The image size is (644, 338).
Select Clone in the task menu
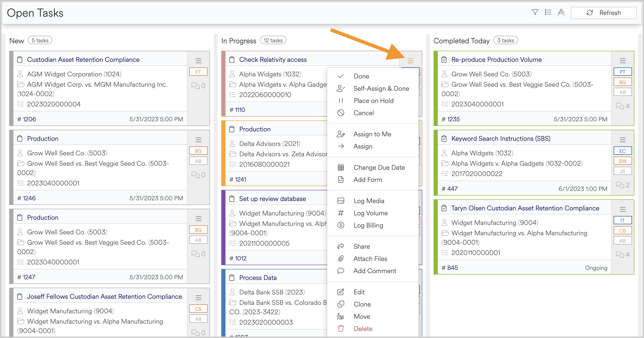373,304
